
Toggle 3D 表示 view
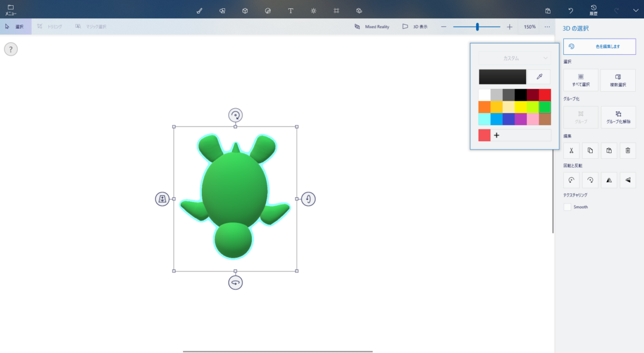coord(415,26)
